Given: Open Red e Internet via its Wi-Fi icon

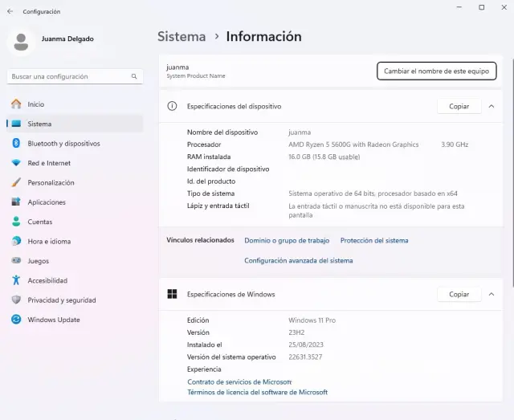Looking at the screenshot, I should (x=16, y=163).
